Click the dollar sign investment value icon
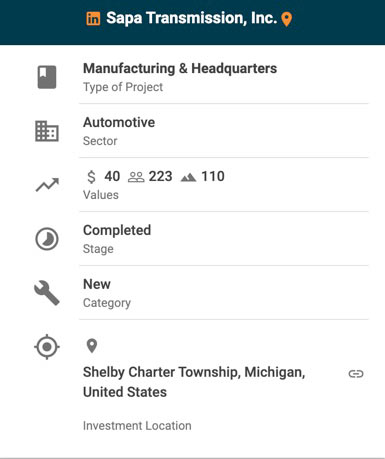This screenshot has height=459, width=385. (x=91, y=177)
